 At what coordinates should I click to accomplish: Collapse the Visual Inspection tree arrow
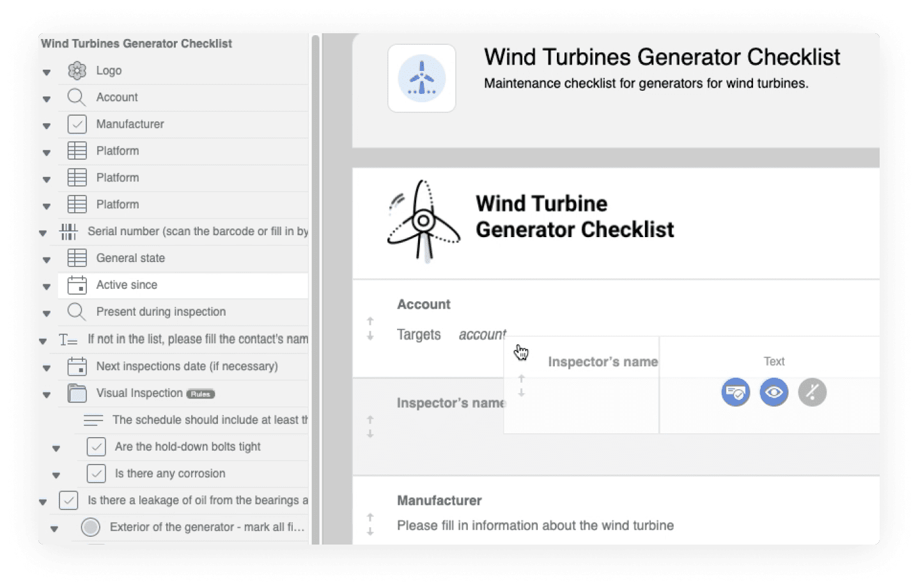47,394
